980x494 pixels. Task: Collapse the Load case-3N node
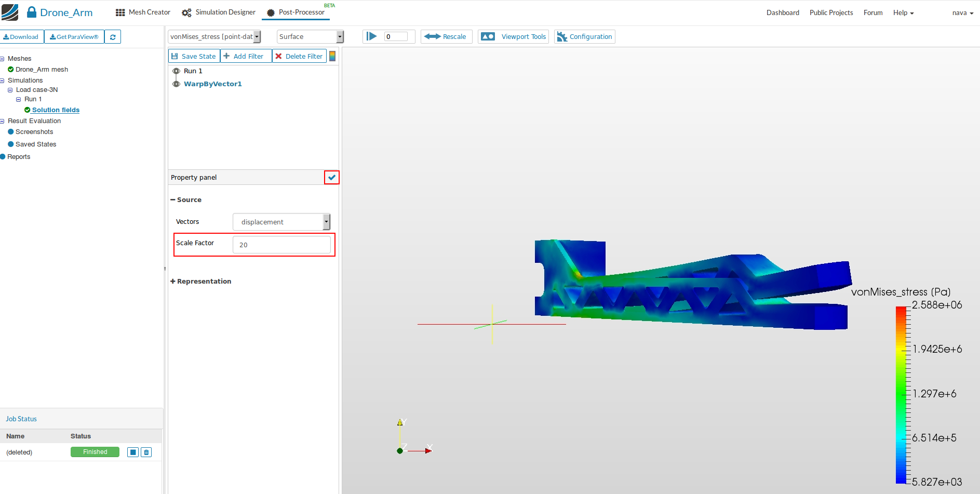tap(10, 90)
